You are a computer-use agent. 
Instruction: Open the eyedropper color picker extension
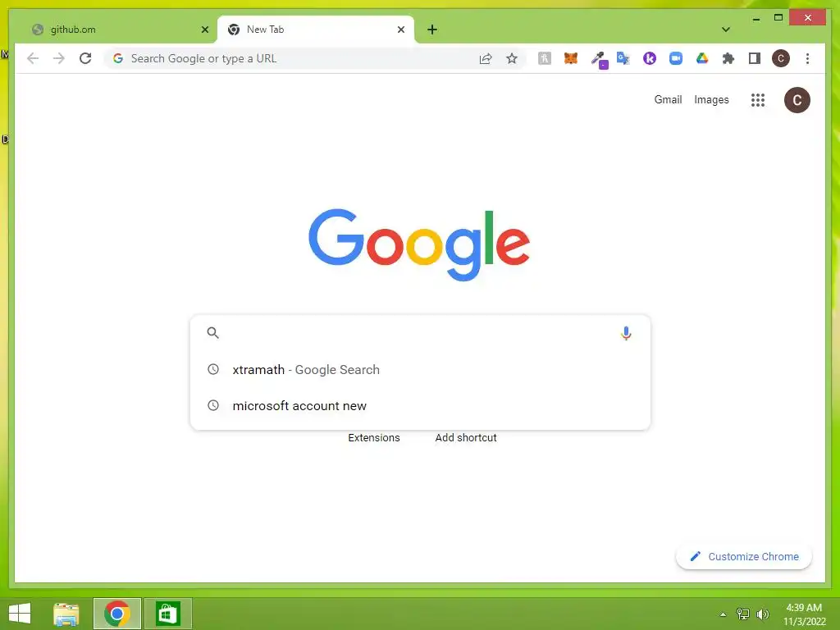coord(599,59)
